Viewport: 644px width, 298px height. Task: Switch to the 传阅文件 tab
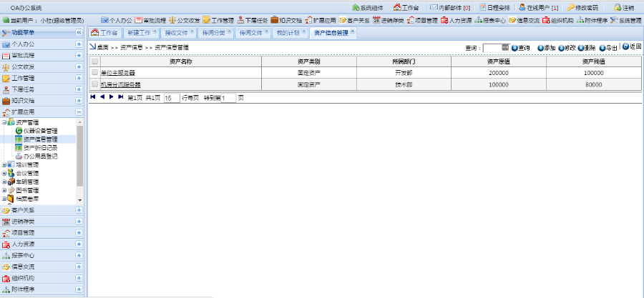253,33
